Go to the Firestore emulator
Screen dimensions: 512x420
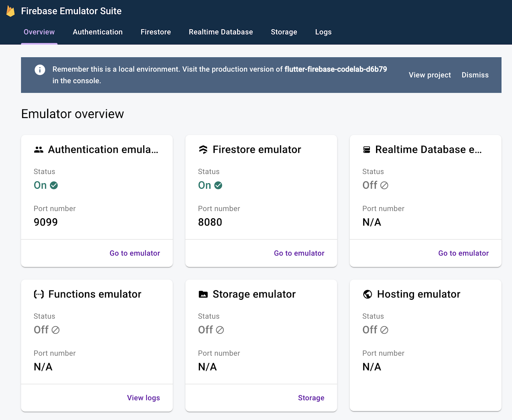click(x=299, y=253)
